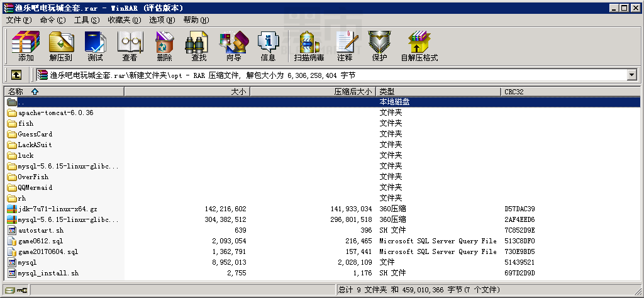644x298 pixels.
Task: Click the WinRAR title bar app icon
Action: [x=8, y=8]
